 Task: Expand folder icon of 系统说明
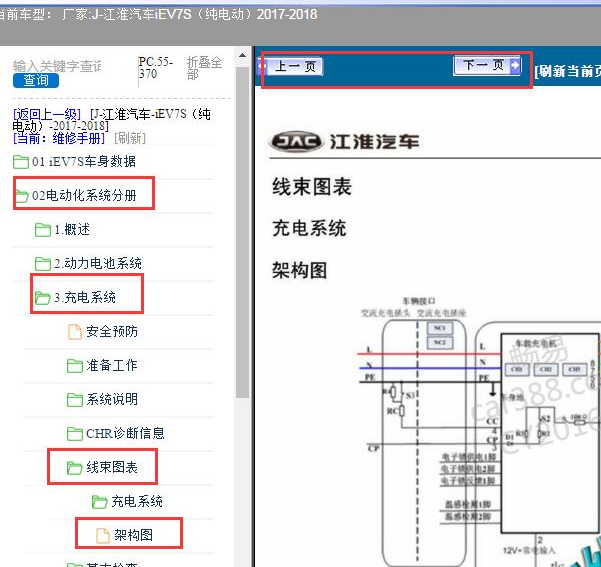point(75,400)
